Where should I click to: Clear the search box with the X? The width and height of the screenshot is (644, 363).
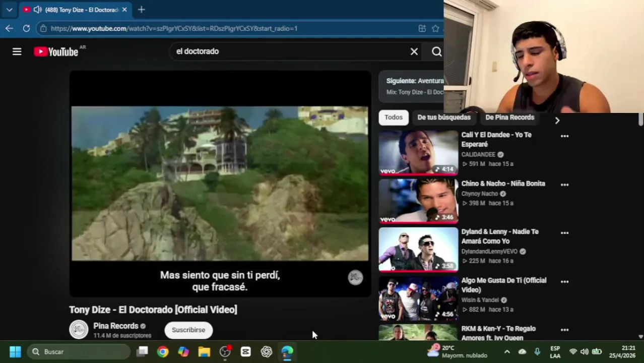[x=414, y=51]
